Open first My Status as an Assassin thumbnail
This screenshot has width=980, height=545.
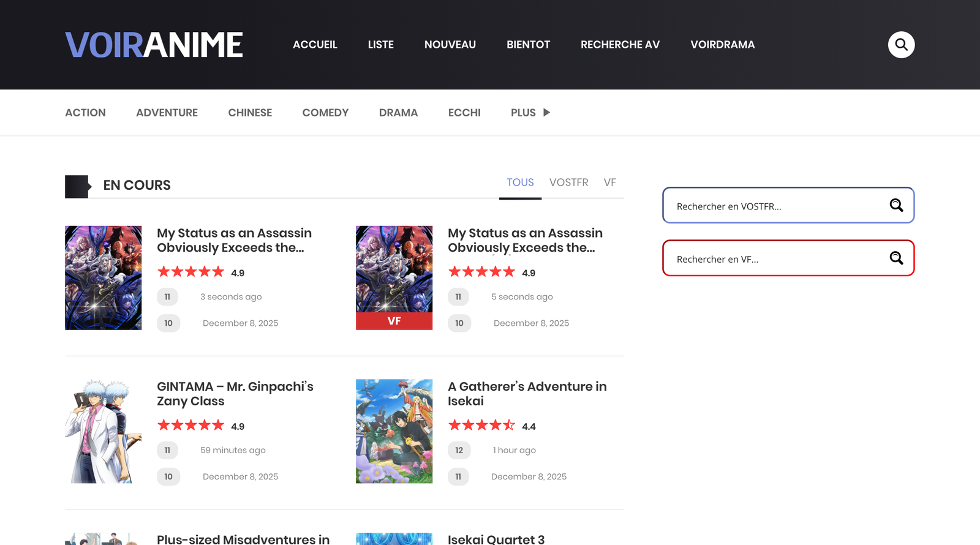pos(103,278)
